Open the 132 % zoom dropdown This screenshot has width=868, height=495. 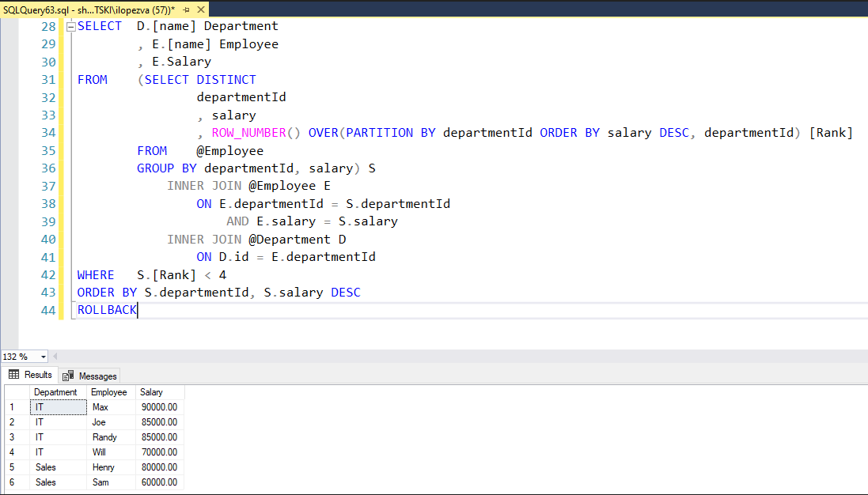pyautogui.click(x=44, y=357)
